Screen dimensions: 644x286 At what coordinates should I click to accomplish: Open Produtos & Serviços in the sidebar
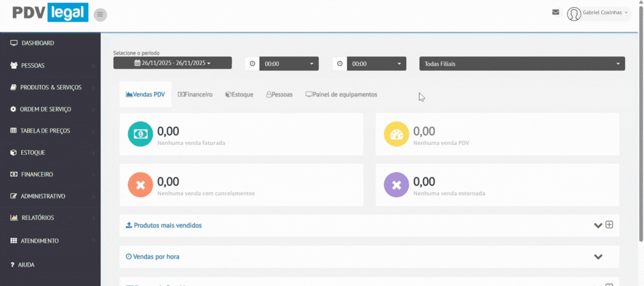pos(50,87)
